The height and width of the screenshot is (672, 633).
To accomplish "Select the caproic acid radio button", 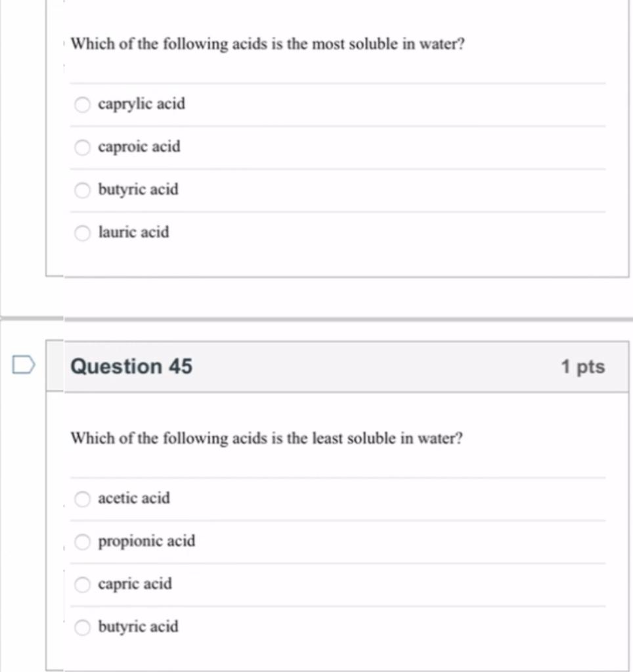I will tap(82, 147).
